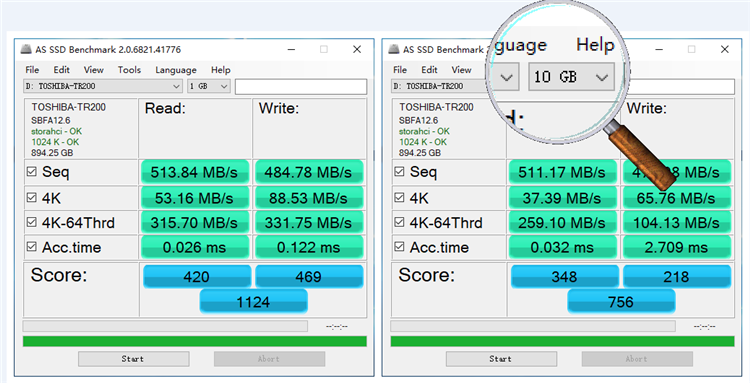
Task: Toggle the 4K checkbox in right window
Action: (x=399, y=197)
